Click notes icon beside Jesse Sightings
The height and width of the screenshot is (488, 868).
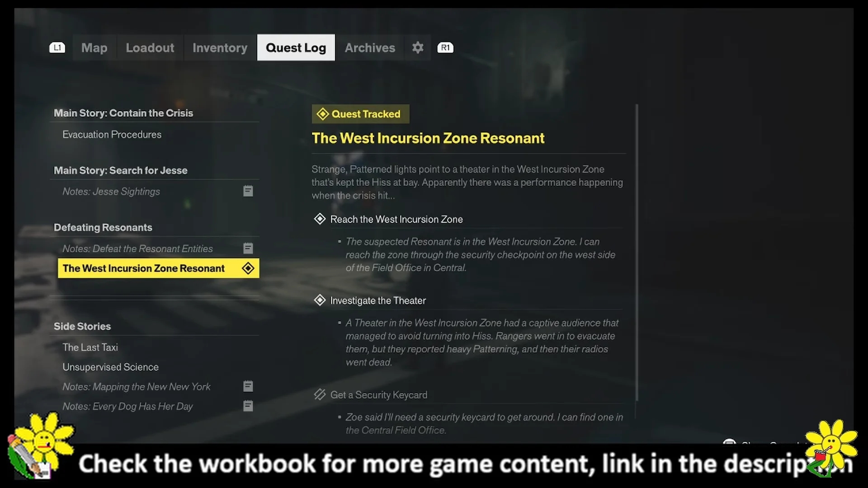[248, 191]
